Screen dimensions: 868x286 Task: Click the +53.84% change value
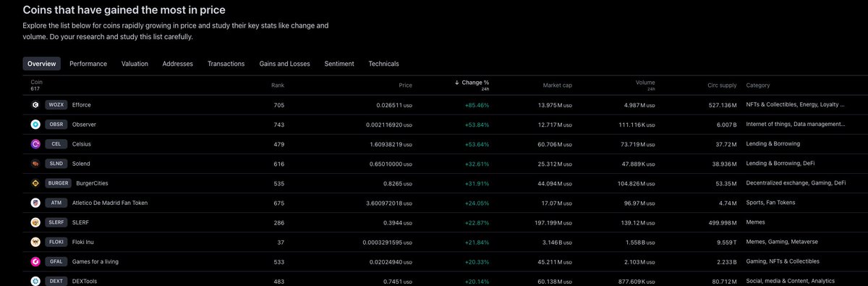[477, 125]
